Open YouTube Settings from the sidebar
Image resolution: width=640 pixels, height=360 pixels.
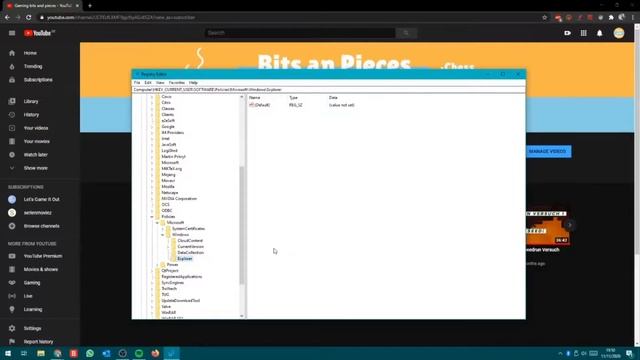(32, 329)
